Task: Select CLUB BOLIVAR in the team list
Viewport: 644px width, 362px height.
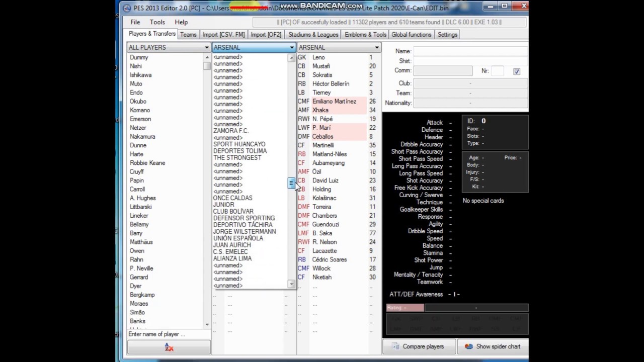Action: [x=233, y=212]
